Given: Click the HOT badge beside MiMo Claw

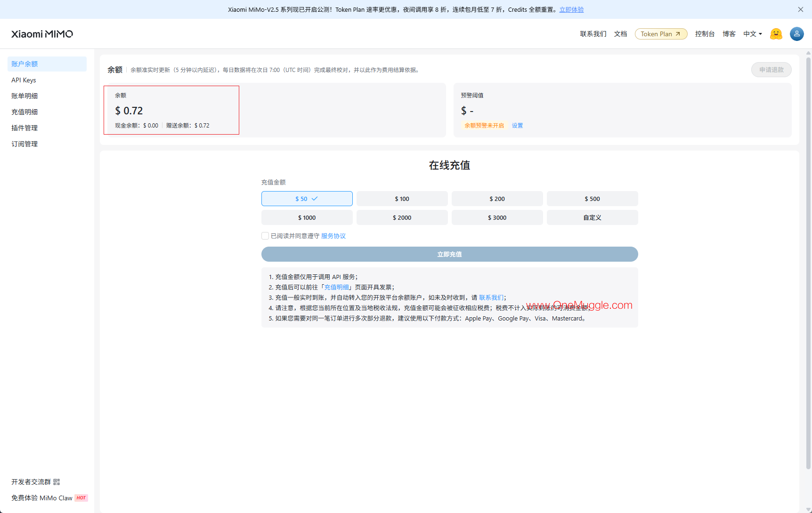Looking at the screenshot, I should pyautogui.click(x=81, y=498).
